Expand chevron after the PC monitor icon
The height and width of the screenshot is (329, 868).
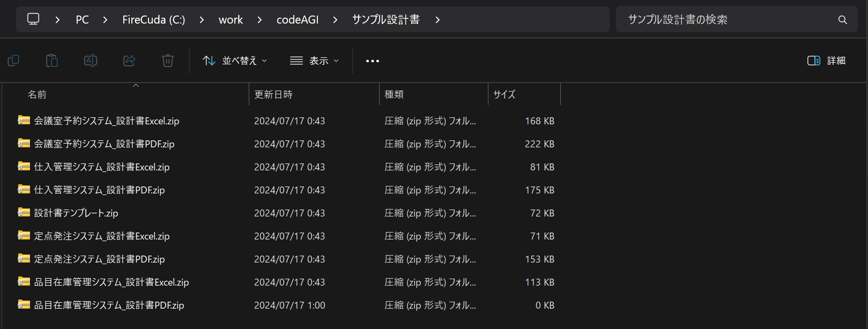[57, 20]
